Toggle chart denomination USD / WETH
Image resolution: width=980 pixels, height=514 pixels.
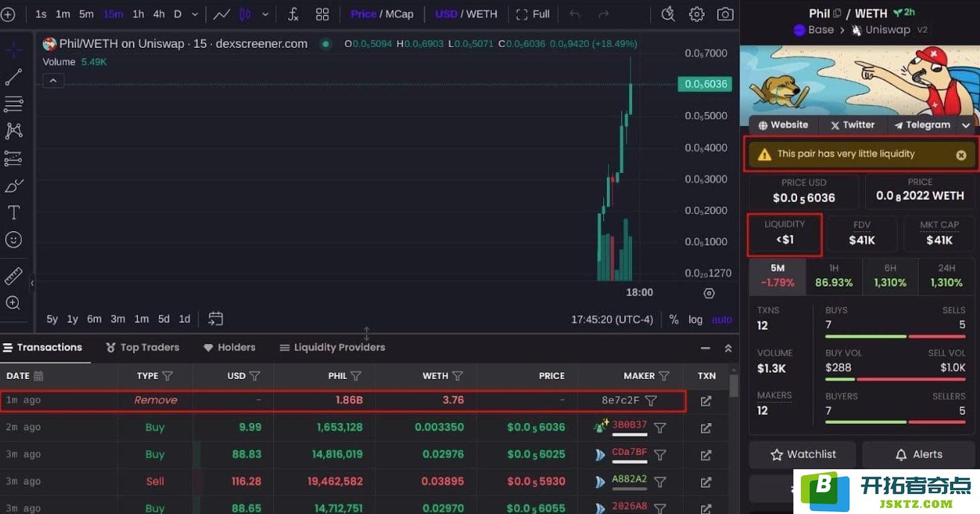[x=466, y=14]
